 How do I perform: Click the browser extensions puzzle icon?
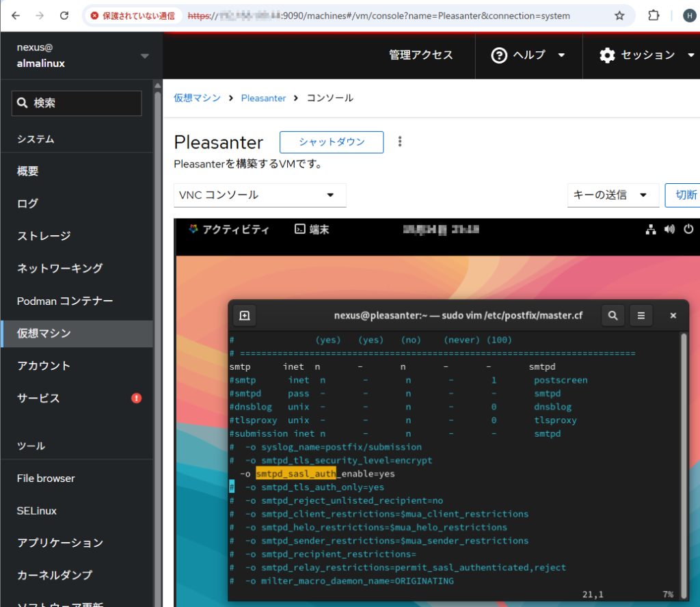coord(654,15)
